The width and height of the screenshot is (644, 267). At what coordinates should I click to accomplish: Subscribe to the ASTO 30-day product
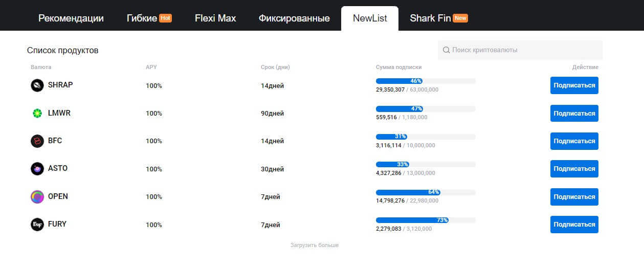click(574, 169)
